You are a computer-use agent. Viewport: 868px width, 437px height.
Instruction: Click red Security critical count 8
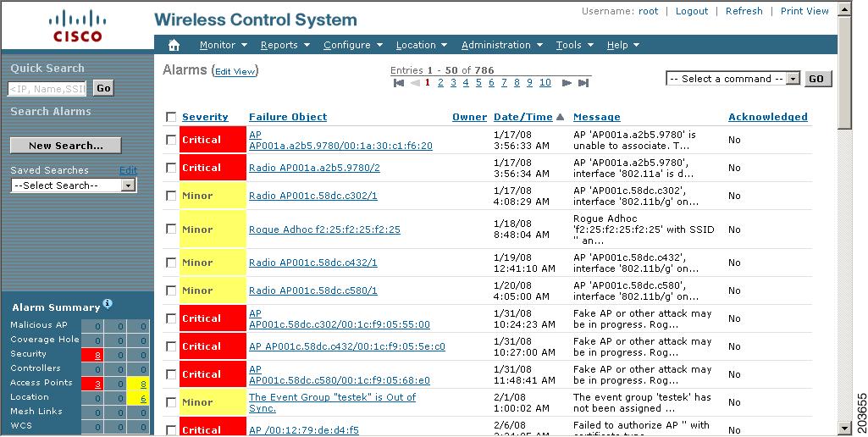tap(98, 355)
